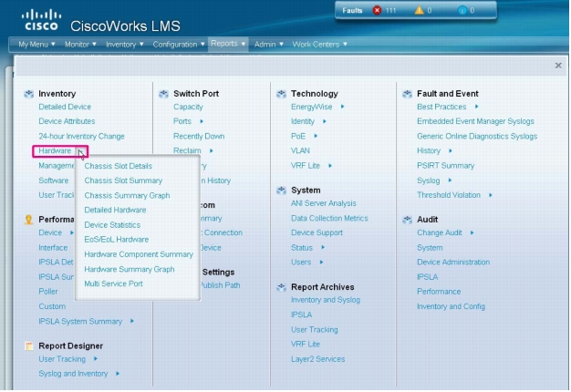The height and width of the screenshot is (392, 571).
Task: Open the Configuration menu
Action: click(179, 45)
